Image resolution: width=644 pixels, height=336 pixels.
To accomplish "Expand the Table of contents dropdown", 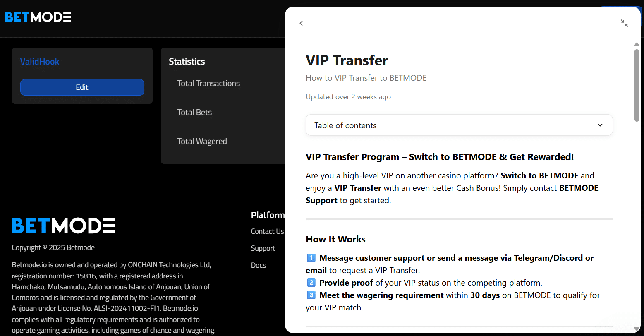I will coord(459,125).
